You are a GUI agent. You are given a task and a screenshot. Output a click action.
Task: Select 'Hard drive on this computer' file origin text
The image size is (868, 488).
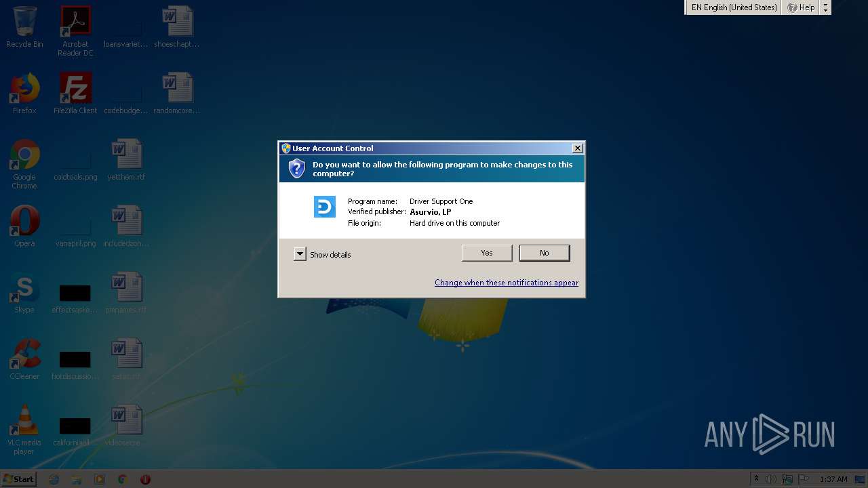[455, 223]
